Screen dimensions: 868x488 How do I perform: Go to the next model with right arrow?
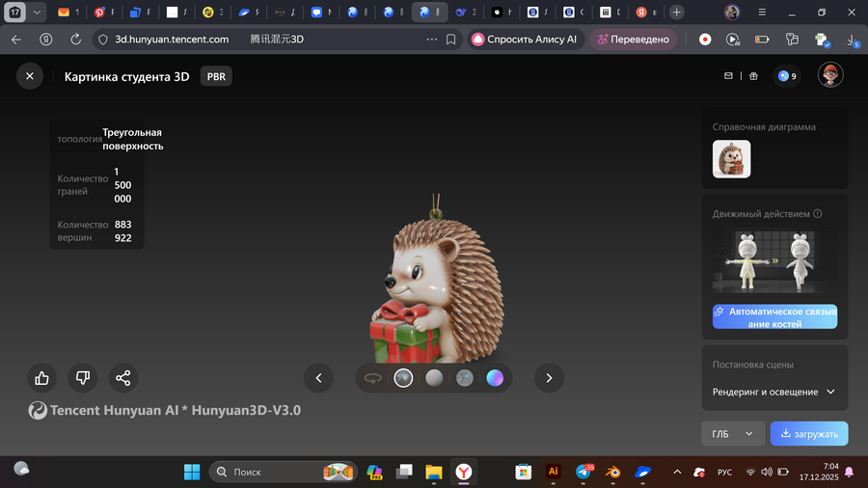click(549, 378)
